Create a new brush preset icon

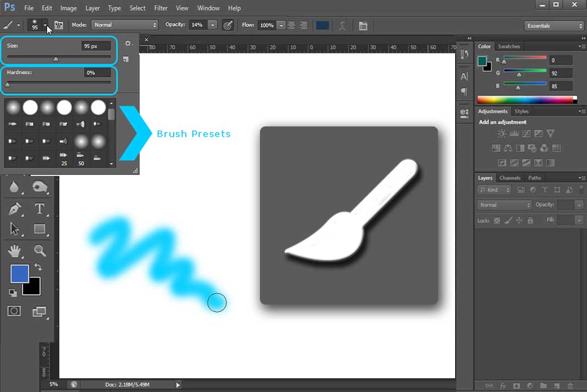click(x=126, y=59)
